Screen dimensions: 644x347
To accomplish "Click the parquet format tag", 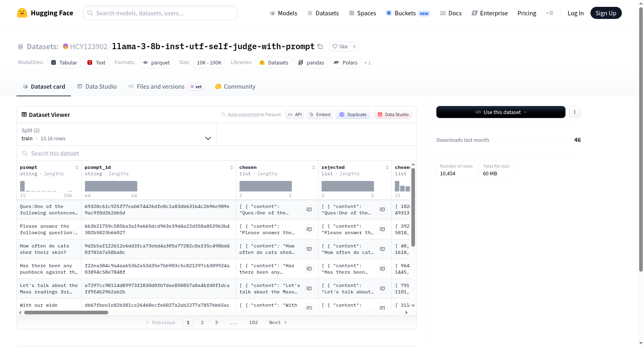I will pos(156,62).
